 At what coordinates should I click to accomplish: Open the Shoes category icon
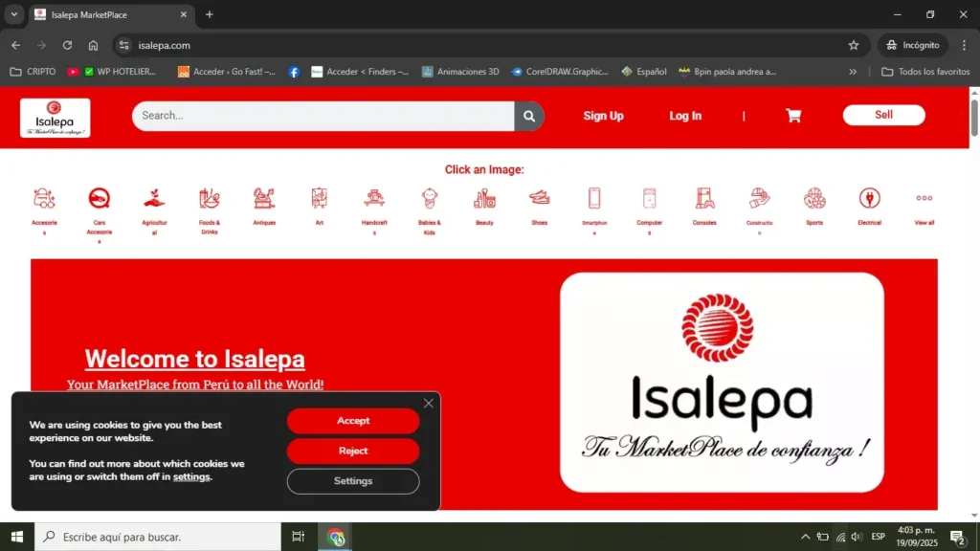point(540,199)
